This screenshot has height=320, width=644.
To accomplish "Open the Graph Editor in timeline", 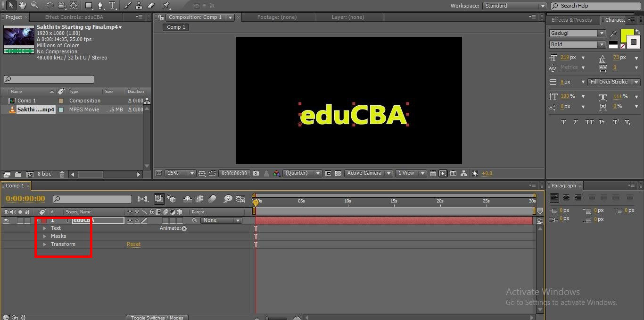I will (x=241, y=199).
